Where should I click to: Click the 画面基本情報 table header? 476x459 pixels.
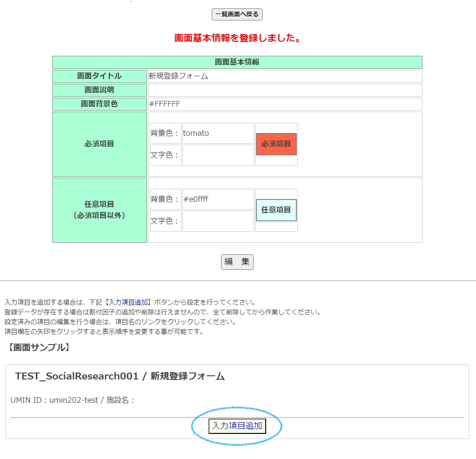237,62
